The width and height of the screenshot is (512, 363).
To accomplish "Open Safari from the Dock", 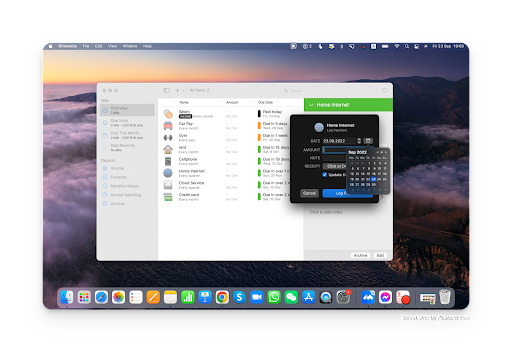I will 101,297.
